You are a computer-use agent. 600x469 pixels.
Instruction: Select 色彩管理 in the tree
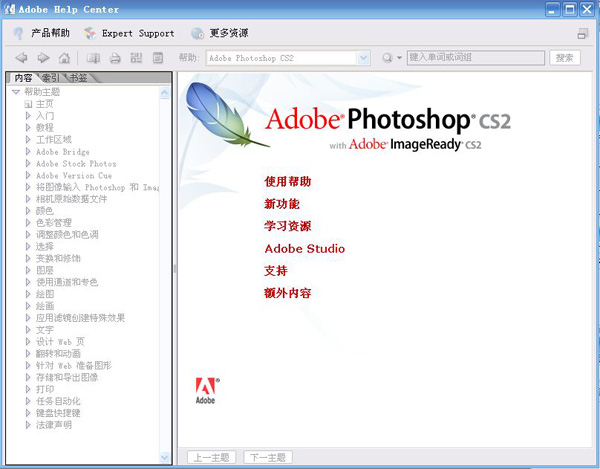click(x=54, y=223)
